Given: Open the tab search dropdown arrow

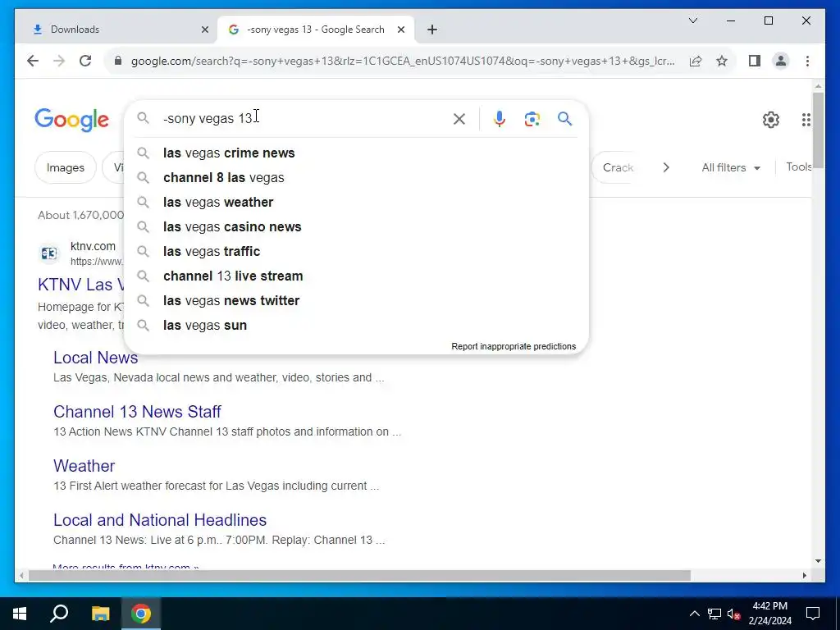Looking at the screenshot, I should click(692, 21).
